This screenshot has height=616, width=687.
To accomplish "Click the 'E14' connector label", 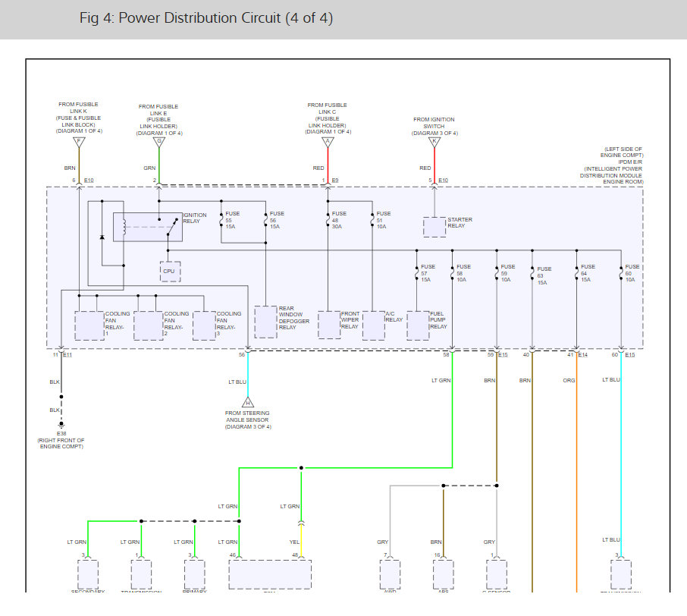I will pos(582,355).
